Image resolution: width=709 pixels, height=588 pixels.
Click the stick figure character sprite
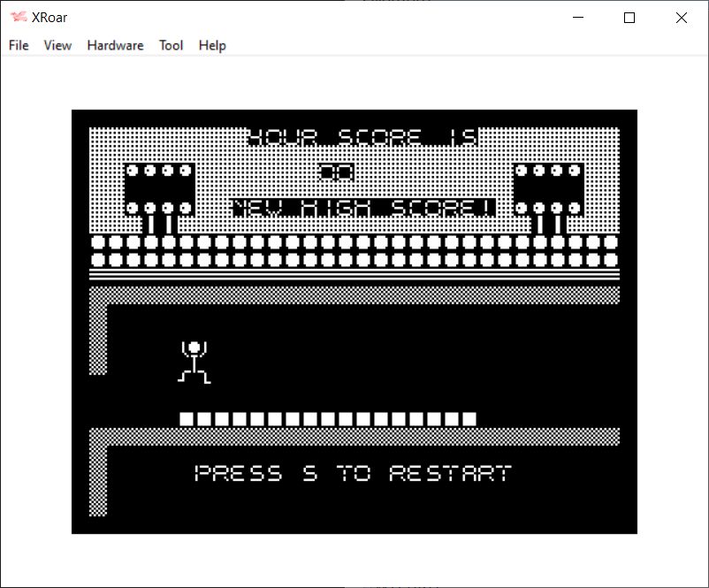point(194,362)
